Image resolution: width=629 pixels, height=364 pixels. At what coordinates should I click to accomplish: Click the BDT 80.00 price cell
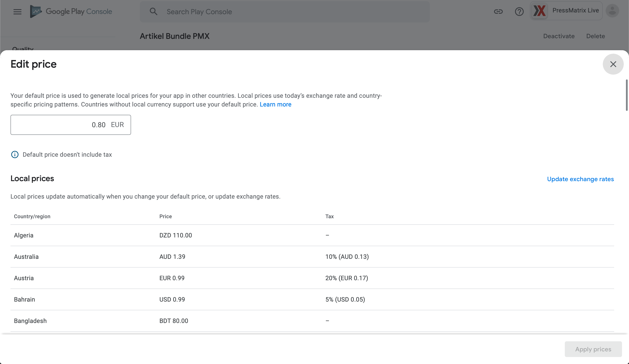tap(174, 321)
